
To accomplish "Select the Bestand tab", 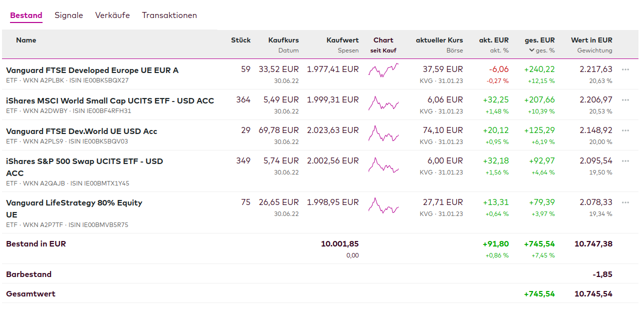I will [x=26, y=15].
